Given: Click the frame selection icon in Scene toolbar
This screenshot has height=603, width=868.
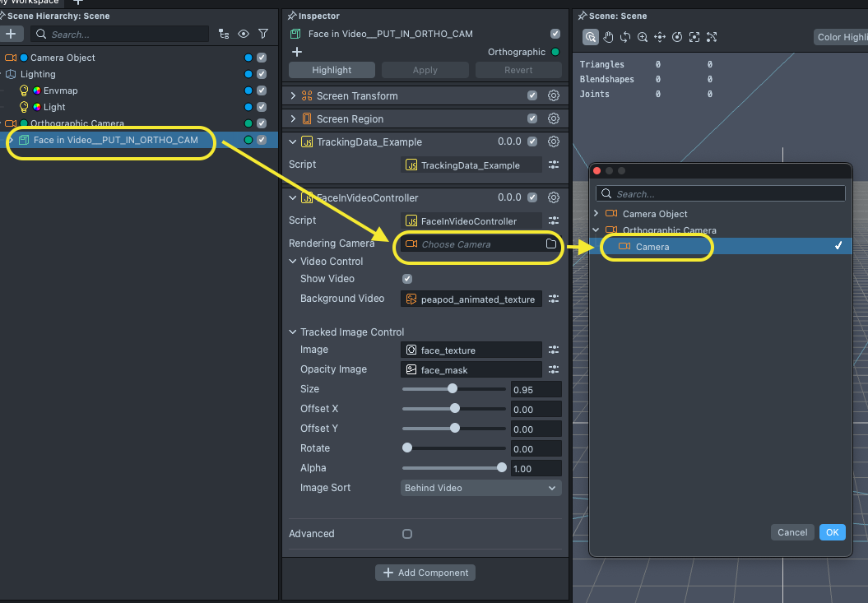Looking at the screenshot, I should pos(694,37).
